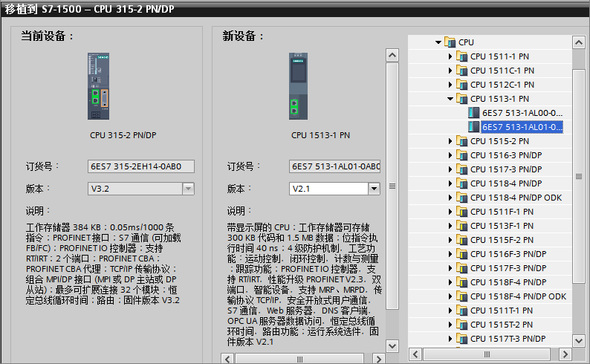590x364 pixels.
Task: Click down arrow of the CPU tree scrollbar
Action: [x=578, y=341]
